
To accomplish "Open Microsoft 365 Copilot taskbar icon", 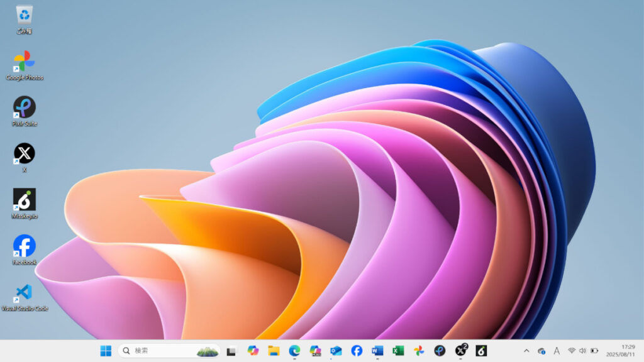I will 315,351.
